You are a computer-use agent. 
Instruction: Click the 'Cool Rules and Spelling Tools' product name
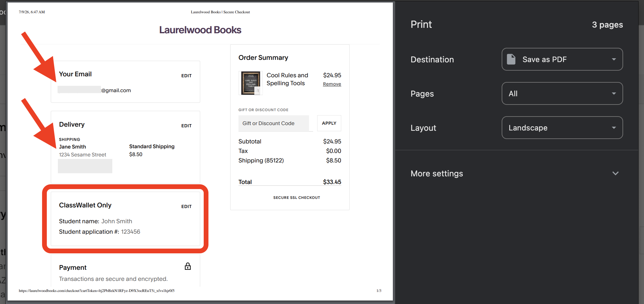click(287, 79)
